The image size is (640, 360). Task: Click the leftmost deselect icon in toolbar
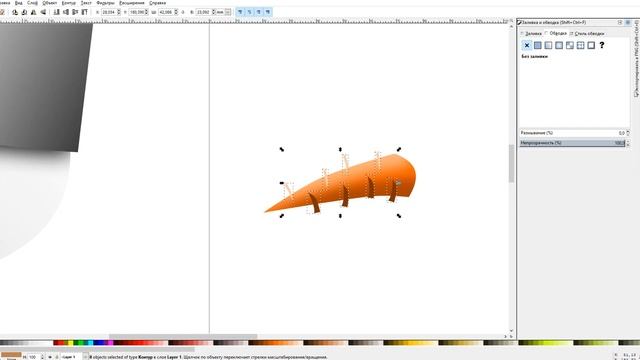(2, 12)
